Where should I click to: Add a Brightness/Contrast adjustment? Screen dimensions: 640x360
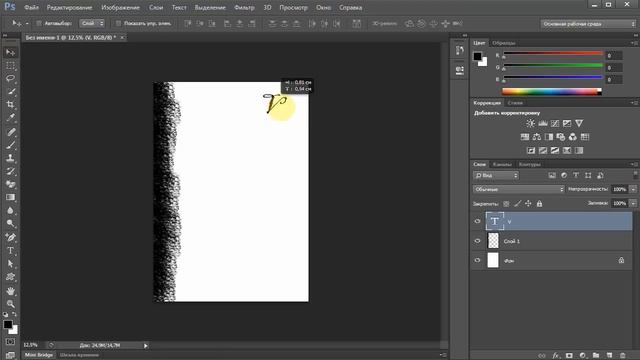click(530, 123)
